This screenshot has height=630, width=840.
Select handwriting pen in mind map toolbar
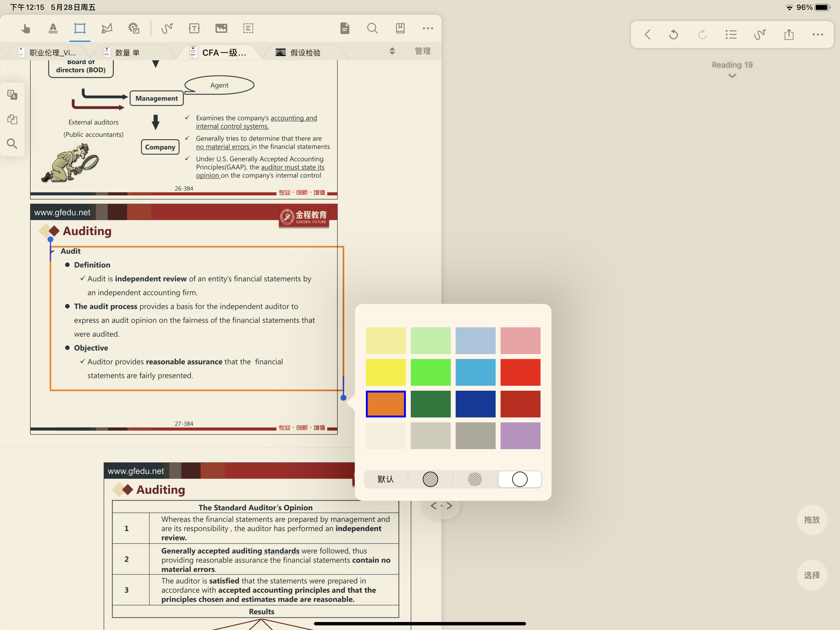760,35
